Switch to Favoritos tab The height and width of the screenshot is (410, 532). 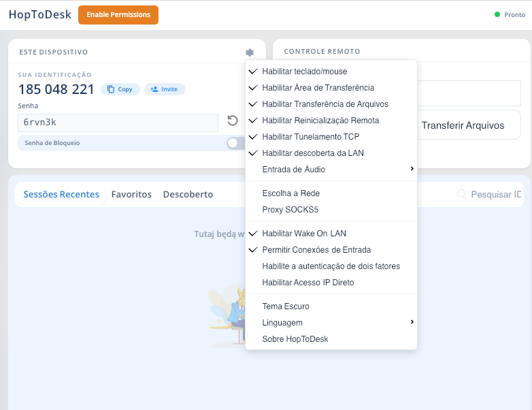131,194
